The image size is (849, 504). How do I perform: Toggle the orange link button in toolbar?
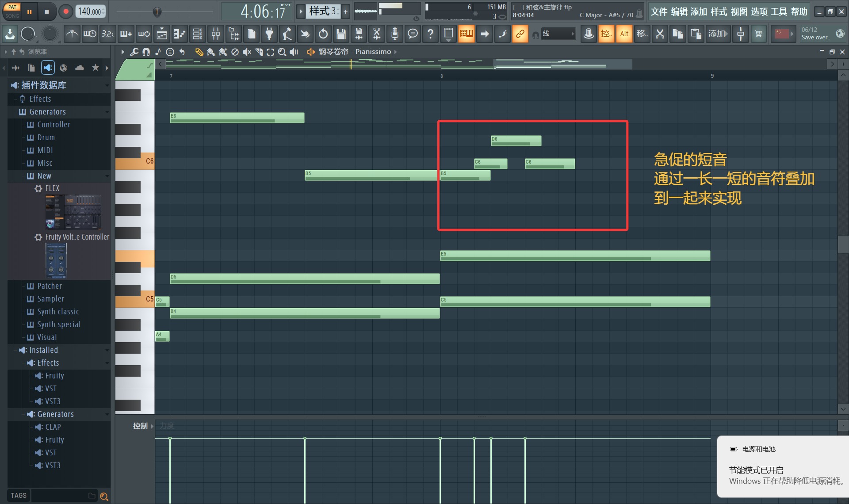point(520,34)
